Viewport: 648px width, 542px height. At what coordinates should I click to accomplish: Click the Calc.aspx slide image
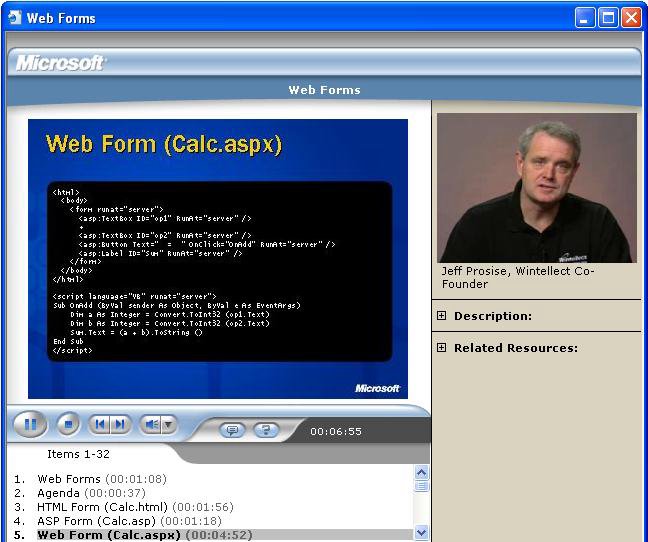218,259
